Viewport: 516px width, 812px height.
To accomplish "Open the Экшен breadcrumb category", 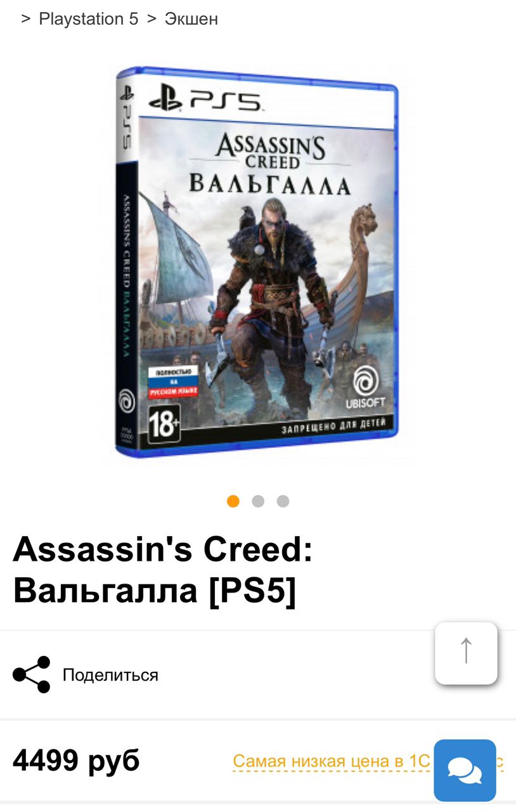I will coord(191,19).
